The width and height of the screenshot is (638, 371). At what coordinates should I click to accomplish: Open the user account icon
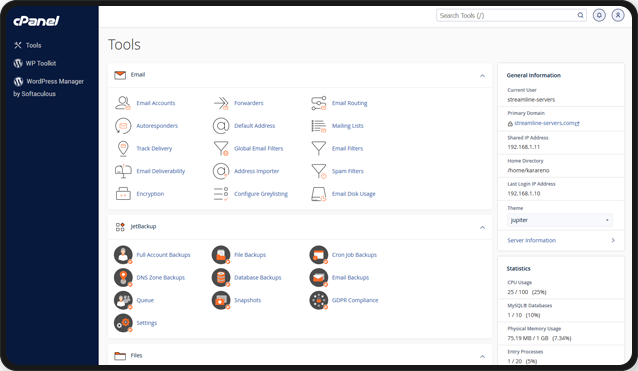[x=618, y=15]
